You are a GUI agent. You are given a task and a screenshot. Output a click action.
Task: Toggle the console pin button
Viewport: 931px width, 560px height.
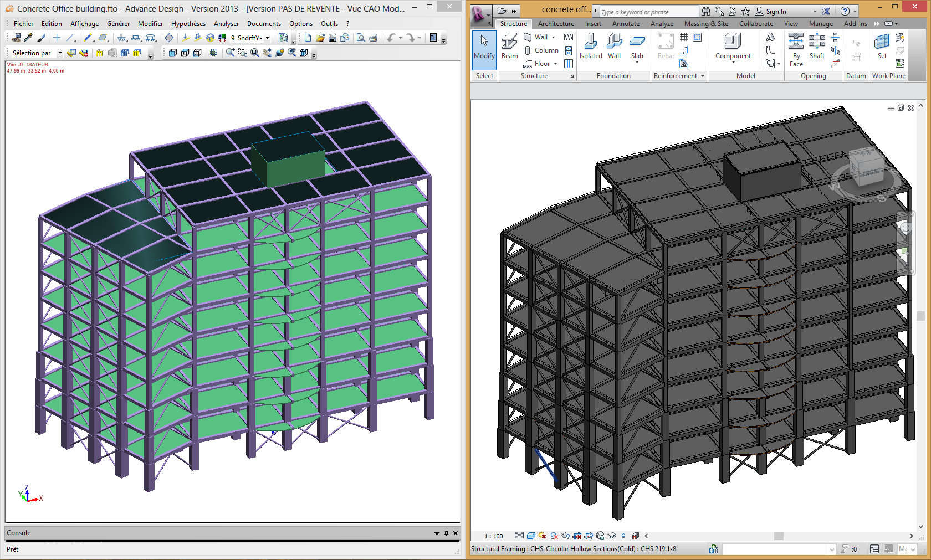pyautogui.click(x=446, y=533)
